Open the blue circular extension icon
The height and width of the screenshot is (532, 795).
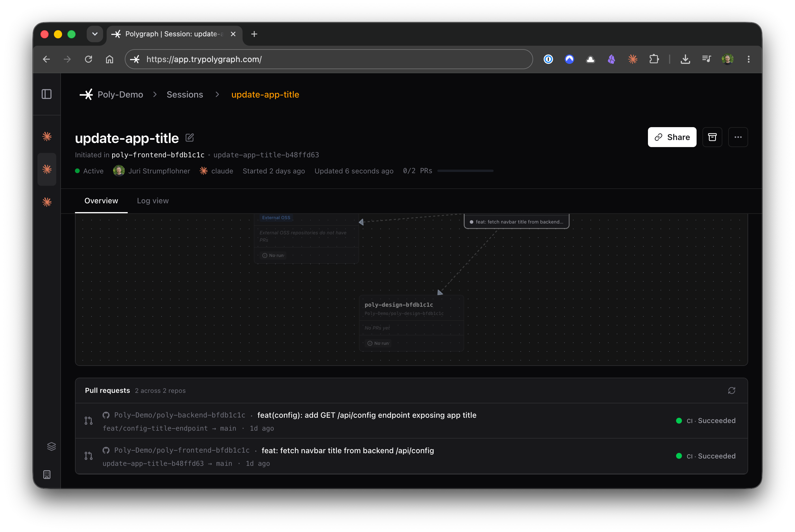point(569,59)
